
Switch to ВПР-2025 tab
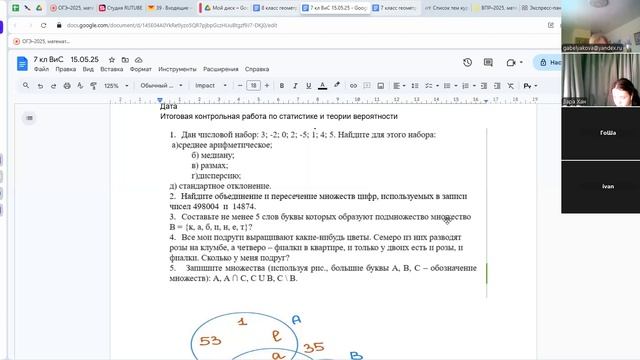(x=494, y=8)
